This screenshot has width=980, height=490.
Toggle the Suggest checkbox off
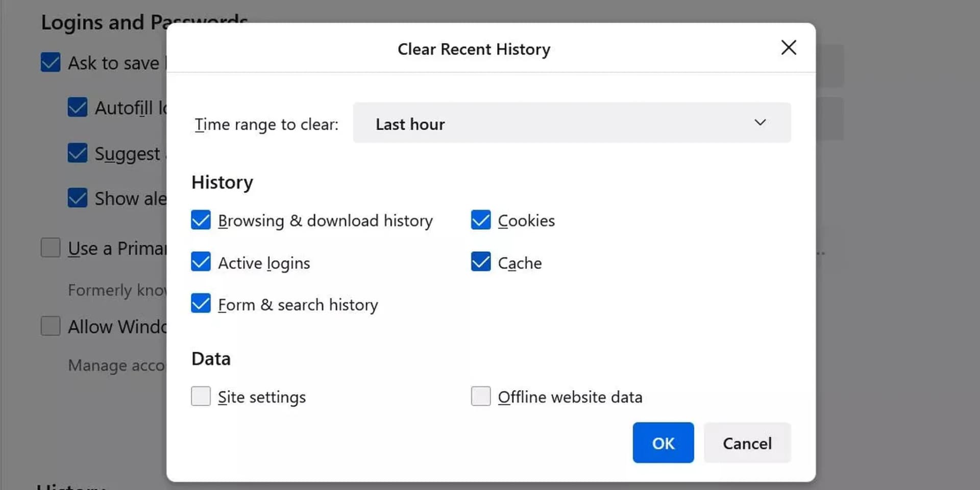(77, 153)
